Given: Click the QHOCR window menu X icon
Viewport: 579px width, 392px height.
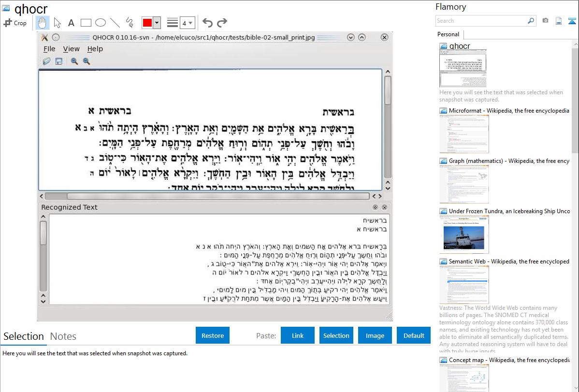Looking at the screenshot, I should [44, 37].
